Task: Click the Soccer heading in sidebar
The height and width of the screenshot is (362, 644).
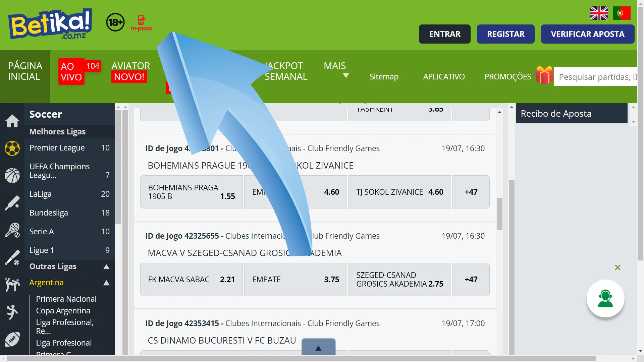Action: (x=45, y=114)
